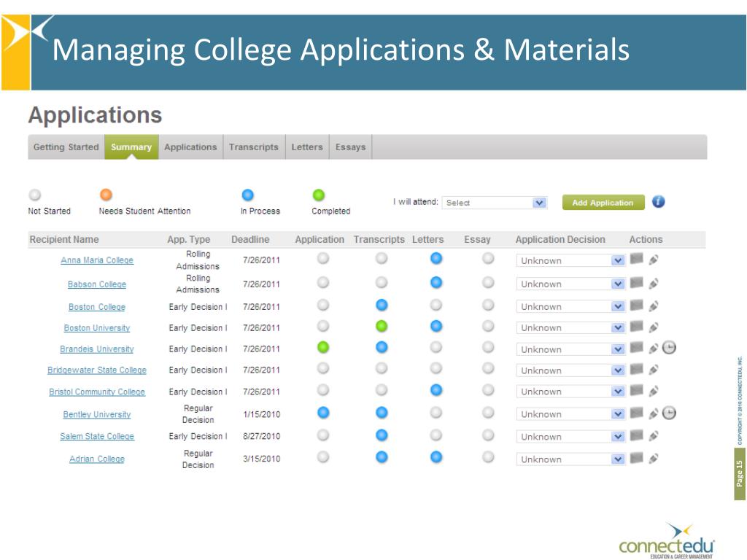The image size is (747, 560).
Task: Click the edit pencil for Salem State College
Action: click(x=654, y=436)
